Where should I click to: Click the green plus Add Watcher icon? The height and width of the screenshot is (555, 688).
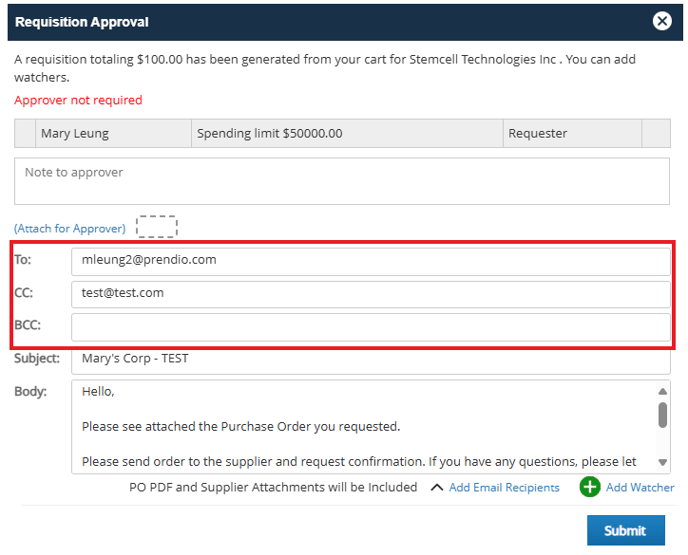point(589,487)
